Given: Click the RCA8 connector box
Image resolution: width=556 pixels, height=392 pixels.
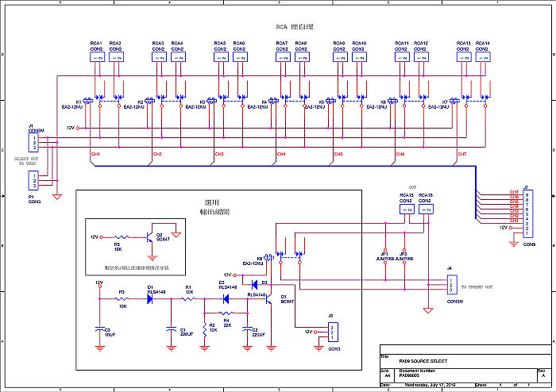Looking at the screenshot, I should tap(300, 57).
